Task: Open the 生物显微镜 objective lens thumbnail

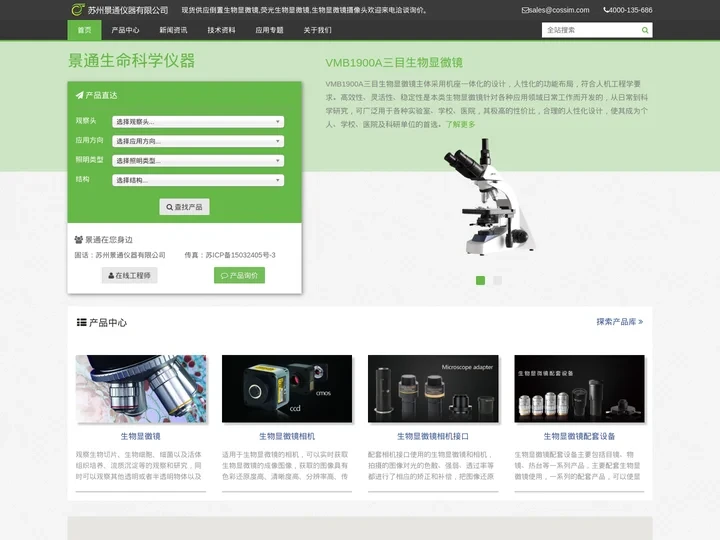Action: pos(141,388)
